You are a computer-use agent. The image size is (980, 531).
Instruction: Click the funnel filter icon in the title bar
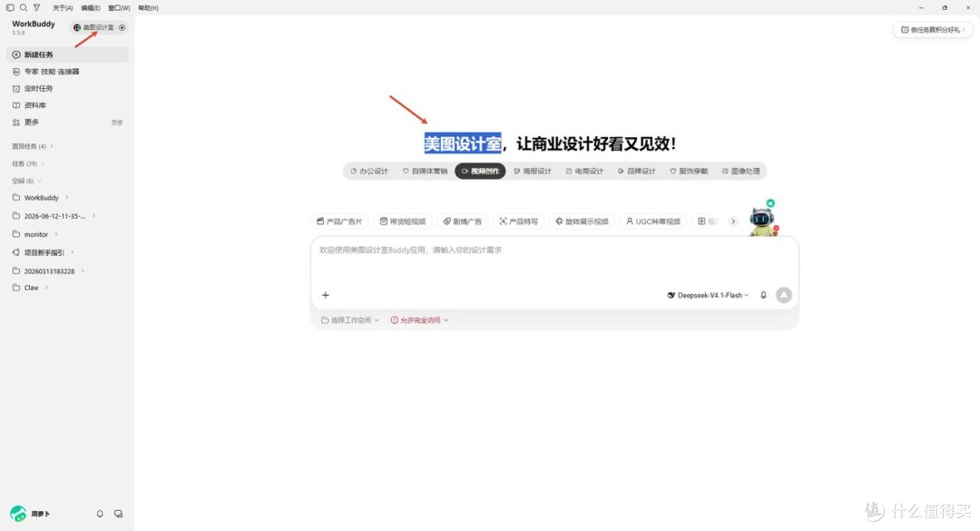pos(36,7)
